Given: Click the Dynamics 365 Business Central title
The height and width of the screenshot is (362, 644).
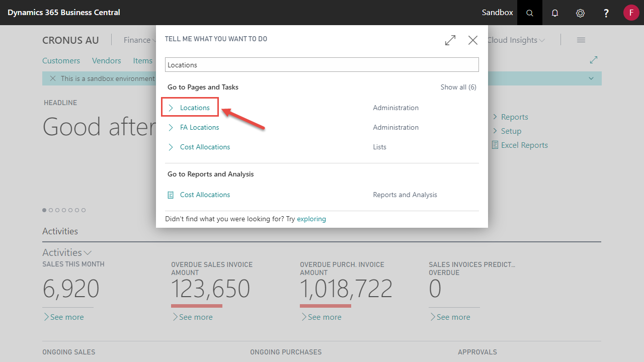Looking at the screenshot, I should (64, 13).
